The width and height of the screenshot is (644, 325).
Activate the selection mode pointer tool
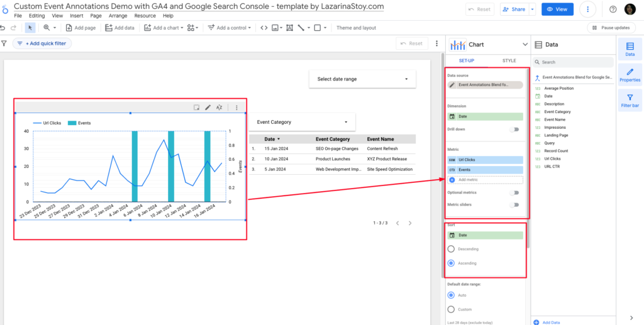click(30, 28)
